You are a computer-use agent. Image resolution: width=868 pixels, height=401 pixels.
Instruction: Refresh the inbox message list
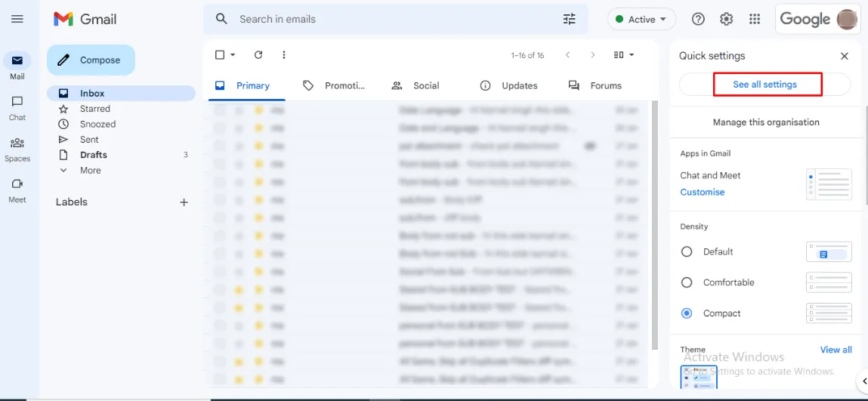258,55
